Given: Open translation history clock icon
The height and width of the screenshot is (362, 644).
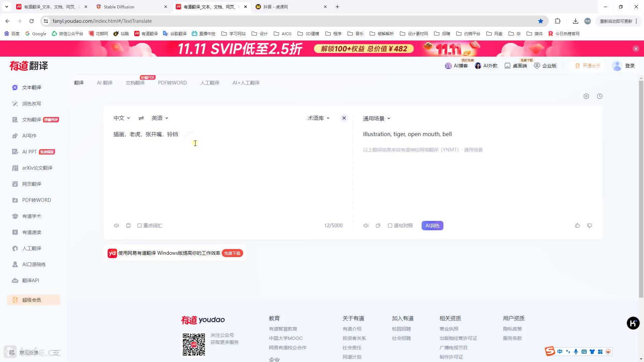Looking at the screenshot, I should coord(600,96).
